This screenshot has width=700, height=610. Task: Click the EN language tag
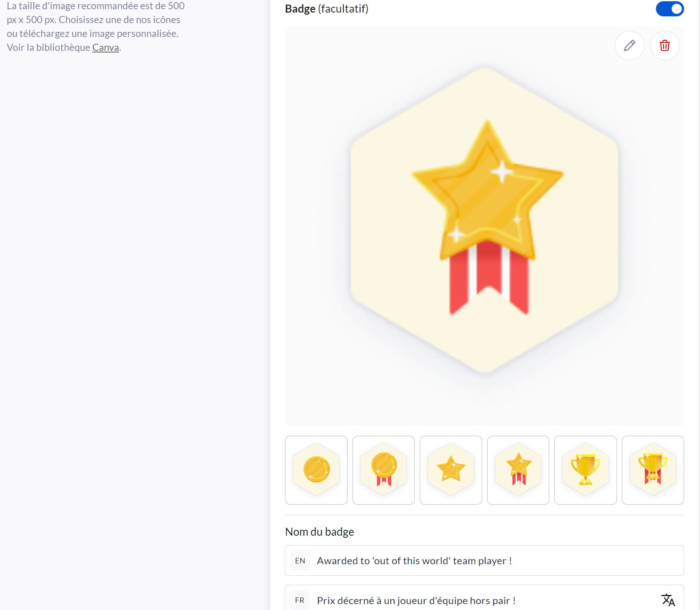[x=300, y=560]
